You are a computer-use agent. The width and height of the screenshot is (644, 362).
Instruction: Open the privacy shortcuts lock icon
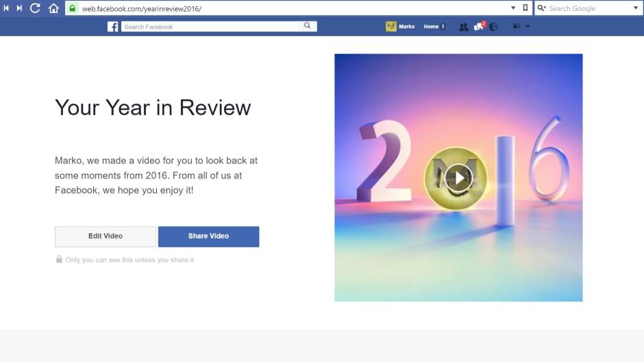516,27
